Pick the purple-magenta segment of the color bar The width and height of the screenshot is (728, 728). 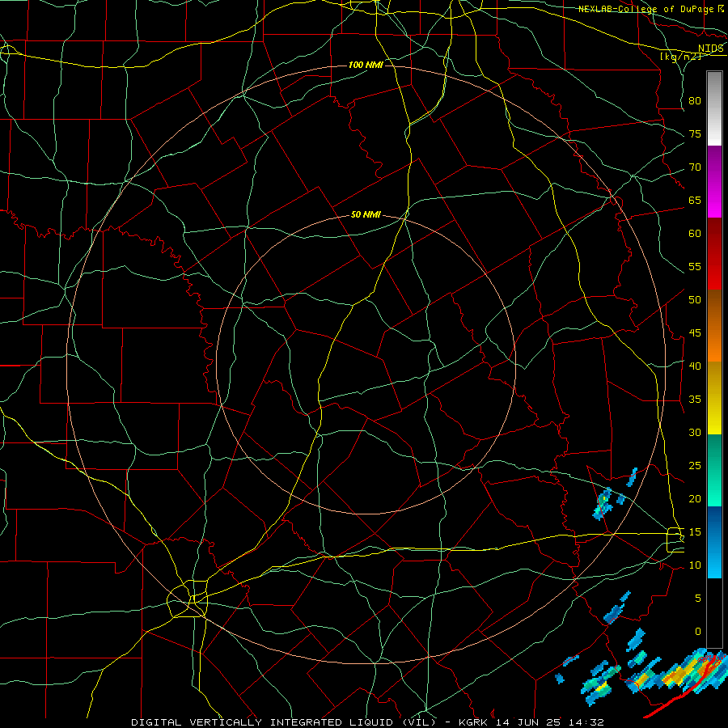coord(714,181)
